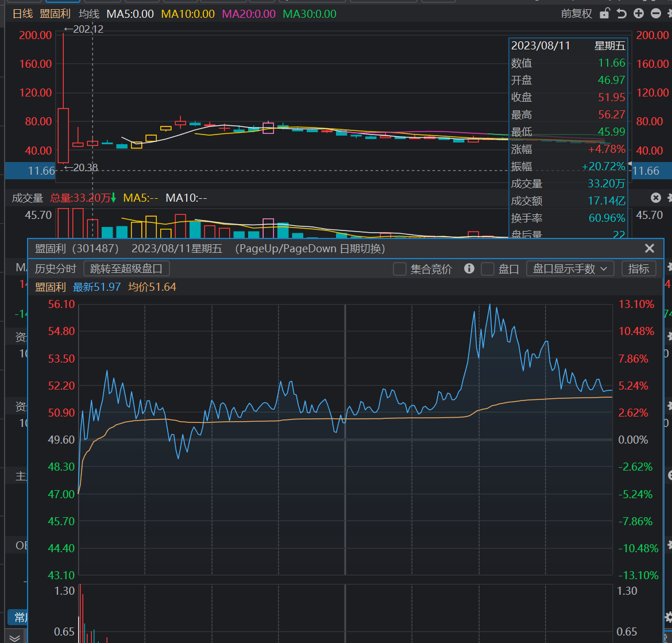
Task: Click the 日线 period label
Action: point(23,14)
